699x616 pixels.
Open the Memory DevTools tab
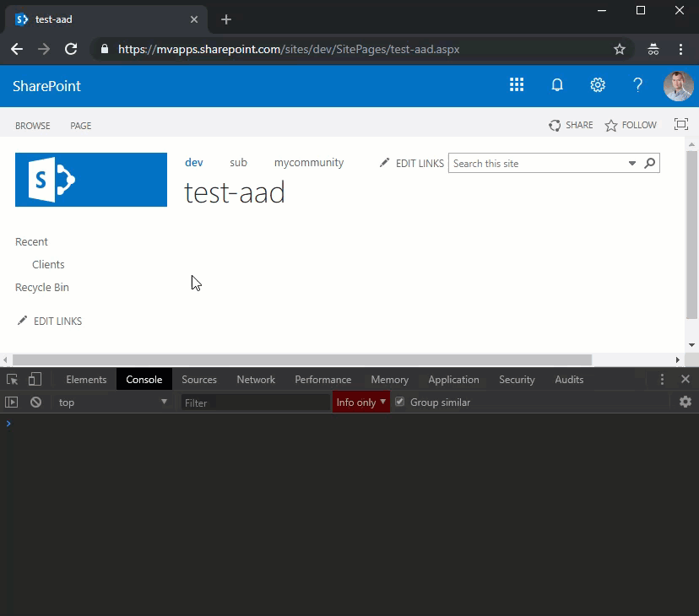[x=390, y=380]
